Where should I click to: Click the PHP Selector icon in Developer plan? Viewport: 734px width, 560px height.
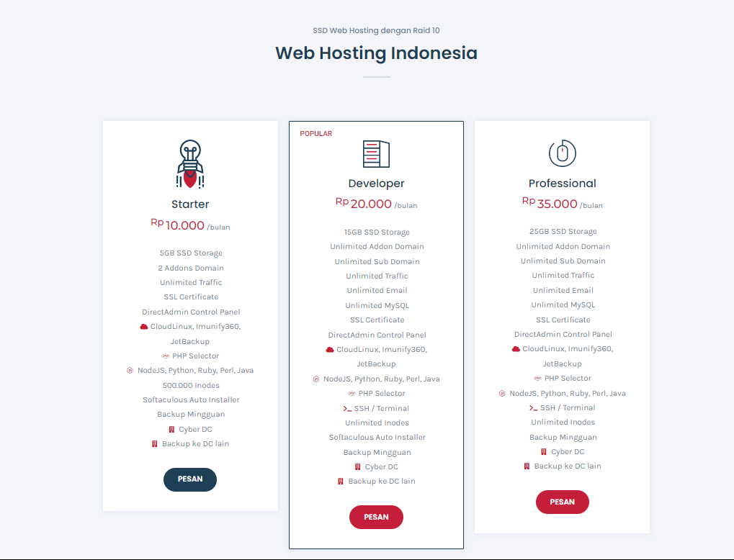352,394
